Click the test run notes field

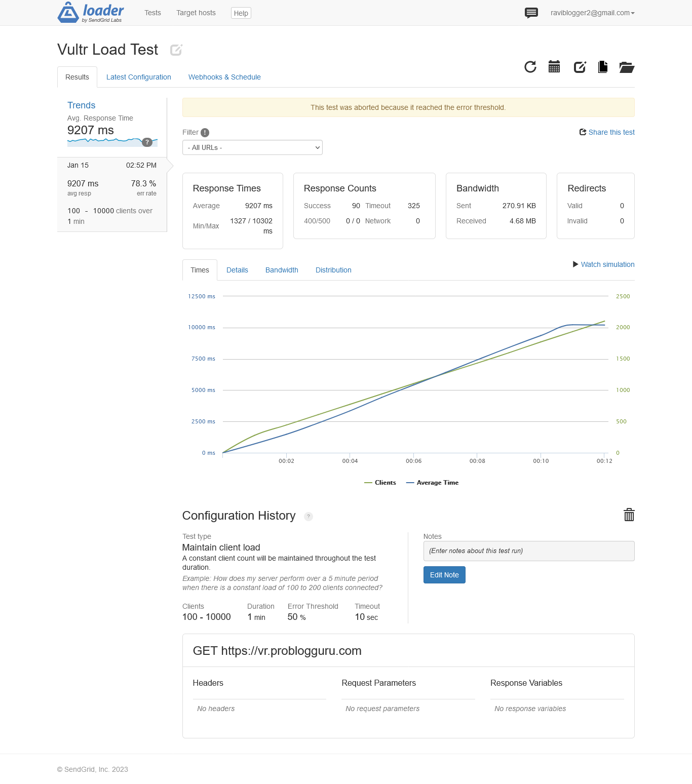pos(528,551)
